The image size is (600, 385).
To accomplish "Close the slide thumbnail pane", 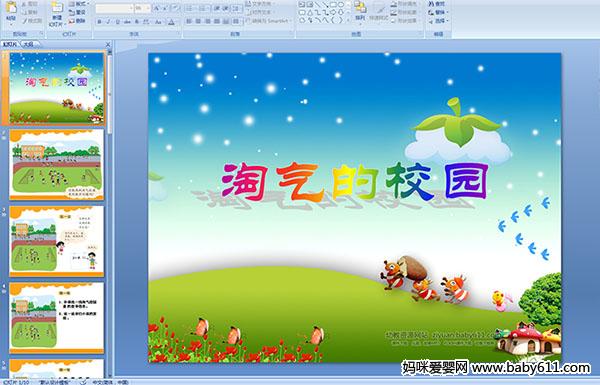I will click(108, 44).
